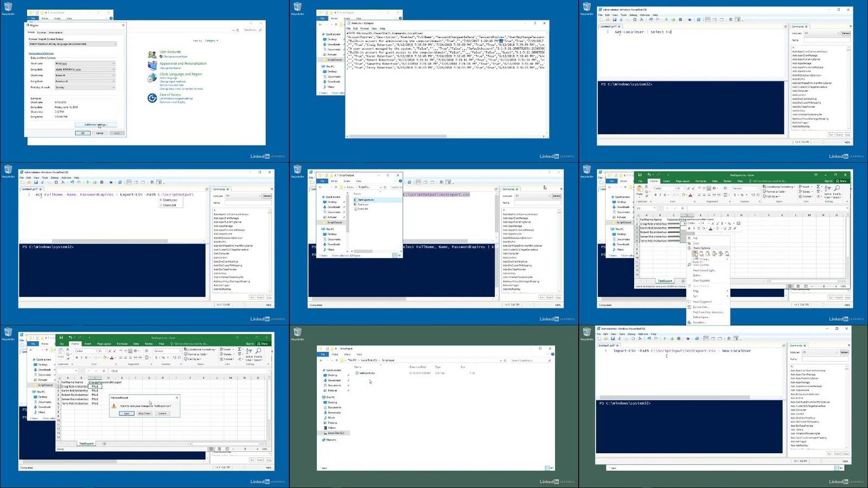Pick Users.csv from the path autocomplete list

[170, 200]
